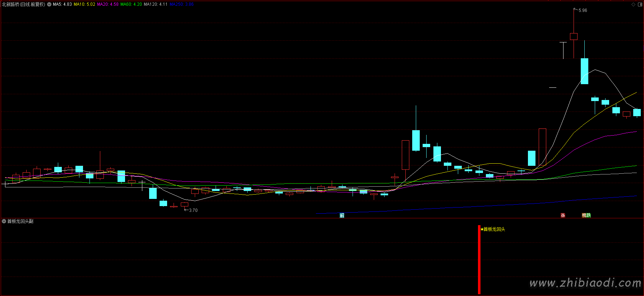The image size is (644, 296).
Task: Click the 5.96 high price annotation
Action: point(583,10)
